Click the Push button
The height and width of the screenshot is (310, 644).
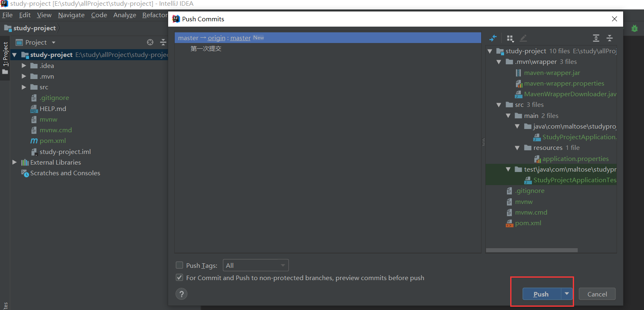[541, 294]
